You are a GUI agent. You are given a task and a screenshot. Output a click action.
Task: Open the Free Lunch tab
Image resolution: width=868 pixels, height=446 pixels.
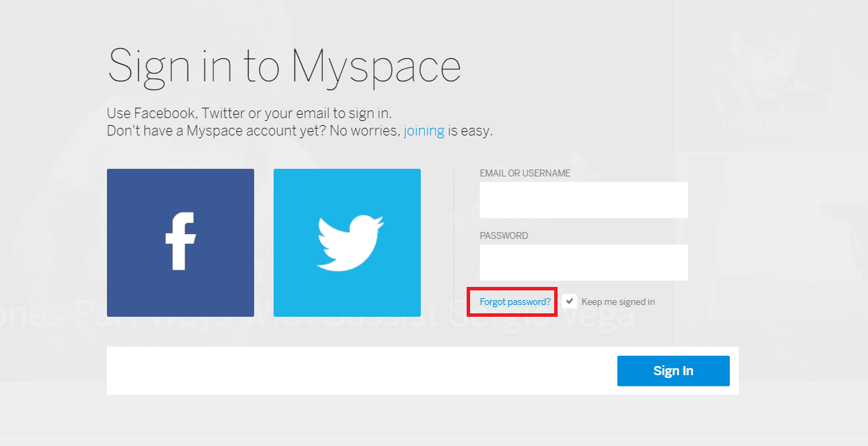695,409
